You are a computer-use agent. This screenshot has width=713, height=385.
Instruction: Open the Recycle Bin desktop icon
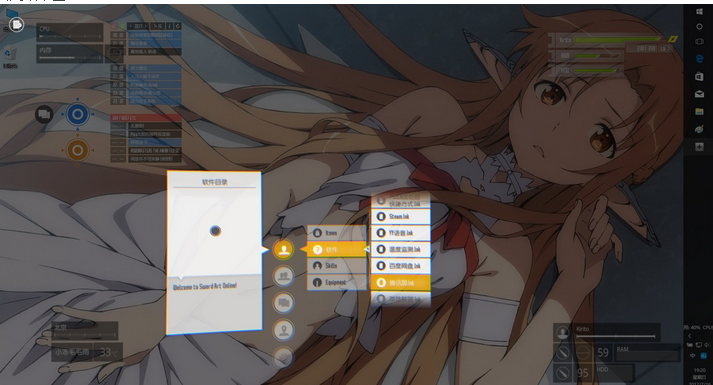pos(10,56)
